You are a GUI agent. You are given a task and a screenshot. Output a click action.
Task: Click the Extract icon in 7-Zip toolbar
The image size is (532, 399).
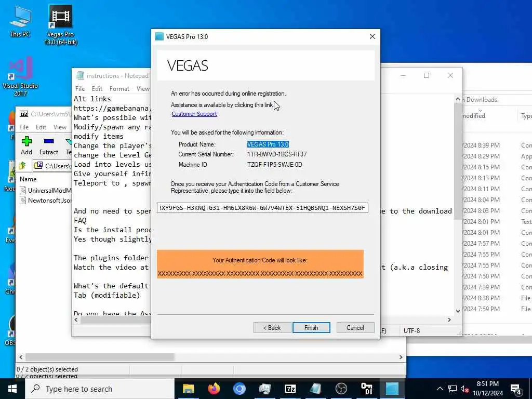[49, 145]
